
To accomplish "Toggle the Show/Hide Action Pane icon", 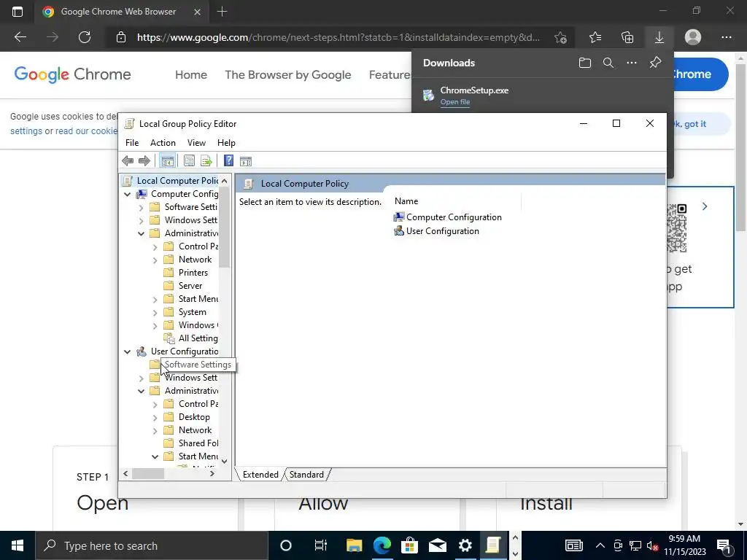I will tap(246, 161).
